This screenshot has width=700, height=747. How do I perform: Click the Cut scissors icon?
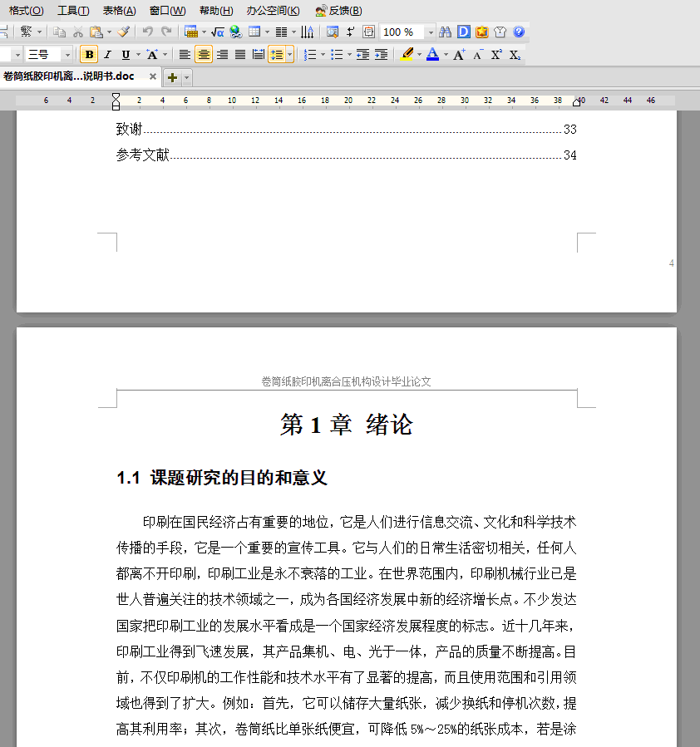pyautogui.click(x=77, y=32)
